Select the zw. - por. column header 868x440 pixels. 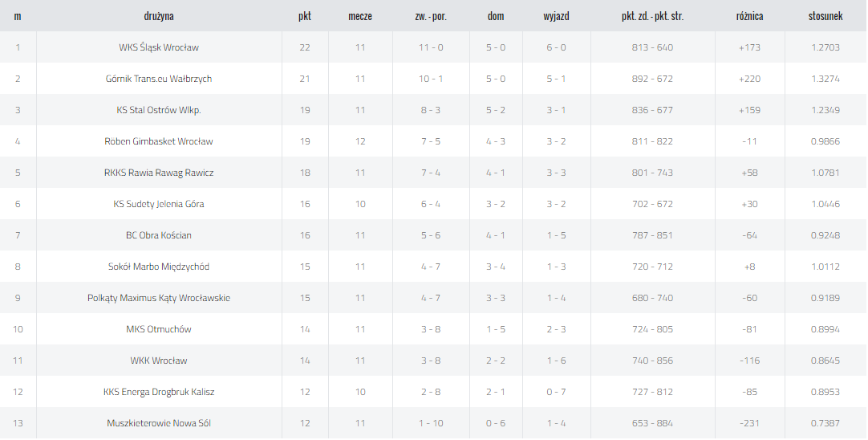point(432,16)
